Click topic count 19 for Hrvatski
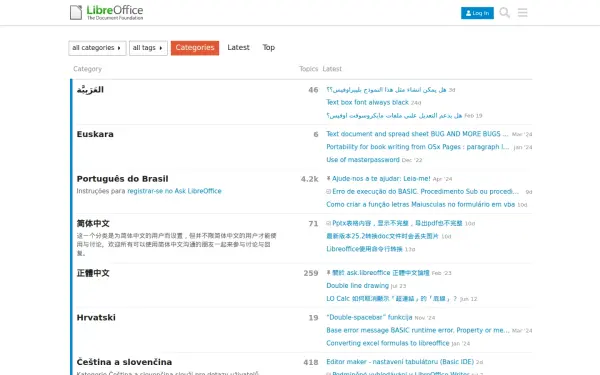600x375 pixels. click(x=313, y=318)
